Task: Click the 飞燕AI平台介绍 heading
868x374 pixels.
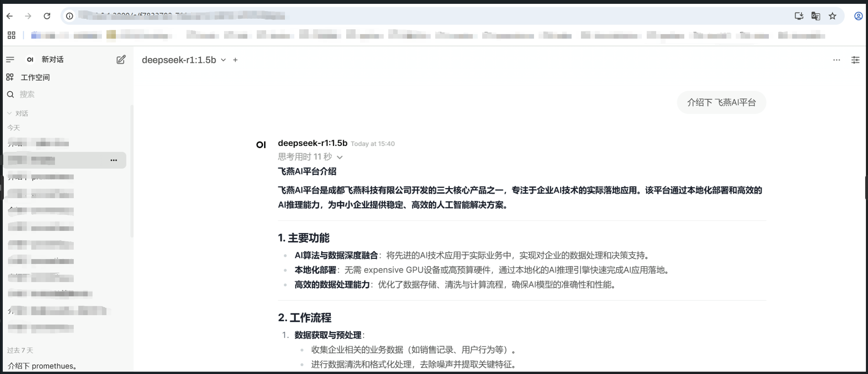Action: coord(307,171)
